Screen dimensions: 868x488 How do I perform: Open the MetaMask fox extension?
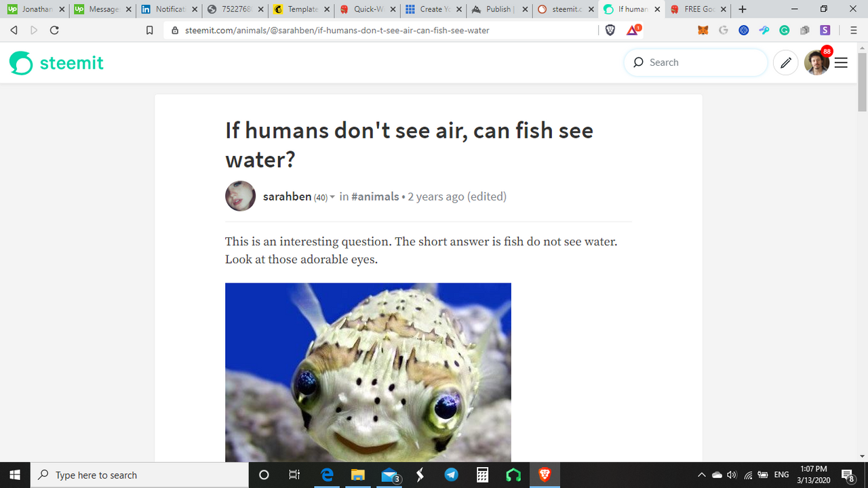(703, 30)
